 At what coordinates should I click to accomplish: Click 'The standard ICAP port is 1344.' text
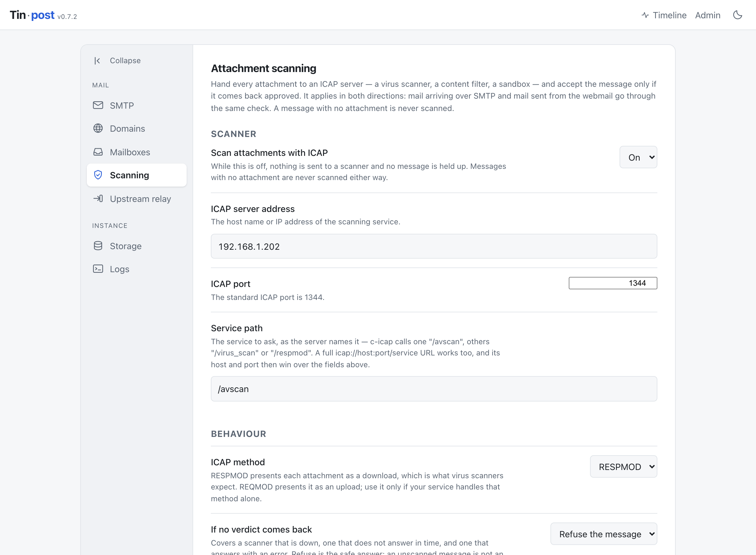pyautogui.click(x=268, y=297)
